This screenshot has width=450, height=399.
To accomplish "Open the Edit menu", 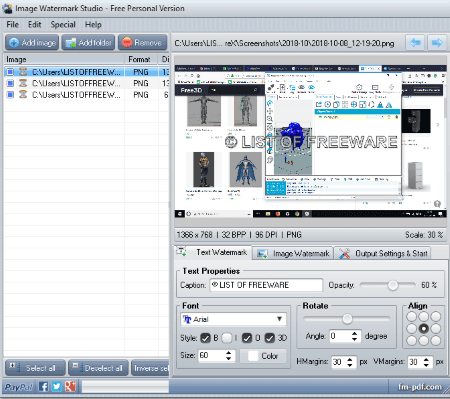I will pos(34,24).
